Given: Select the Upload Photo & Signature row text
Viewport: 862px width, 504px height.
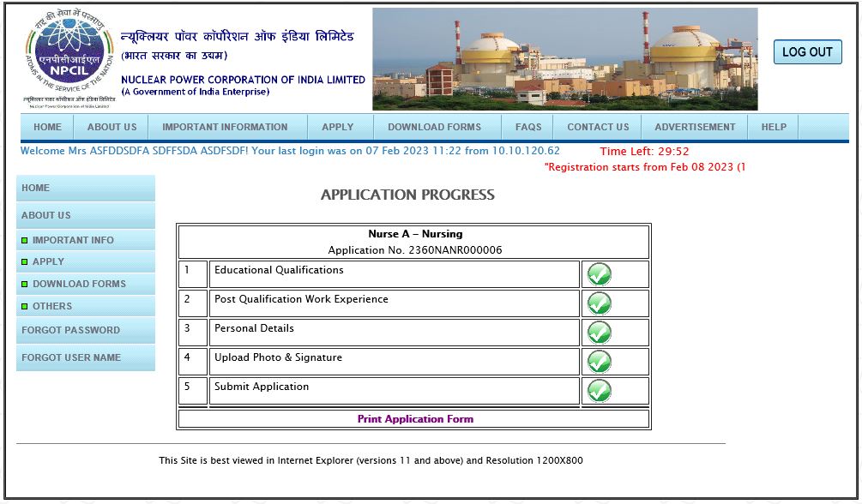Looking at the screenshot, I should pos(278,357).
